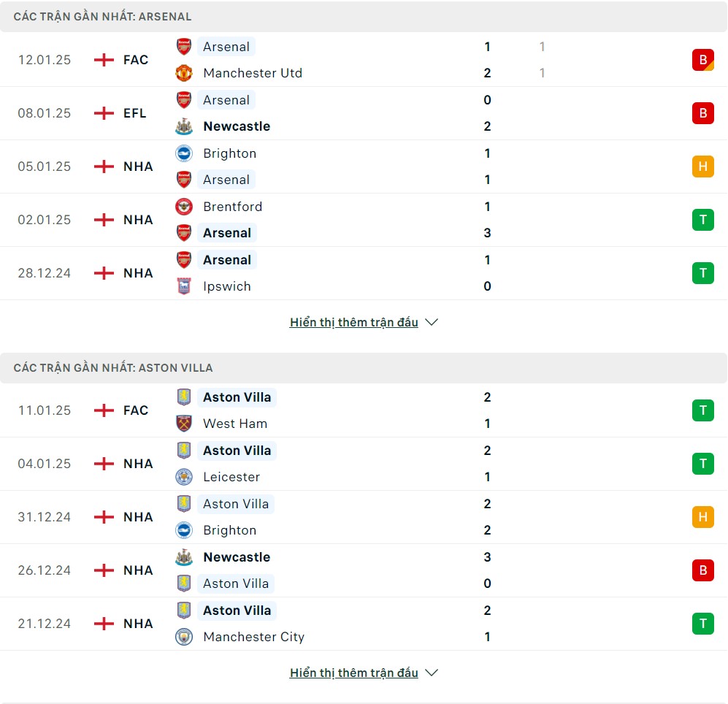Open the 'Hiển thị thêm trận đấu' link under Aston Villa
Image resolution: width=728 pixels, height=704 pixels.
pyautogui.click(x=354, y=673)
